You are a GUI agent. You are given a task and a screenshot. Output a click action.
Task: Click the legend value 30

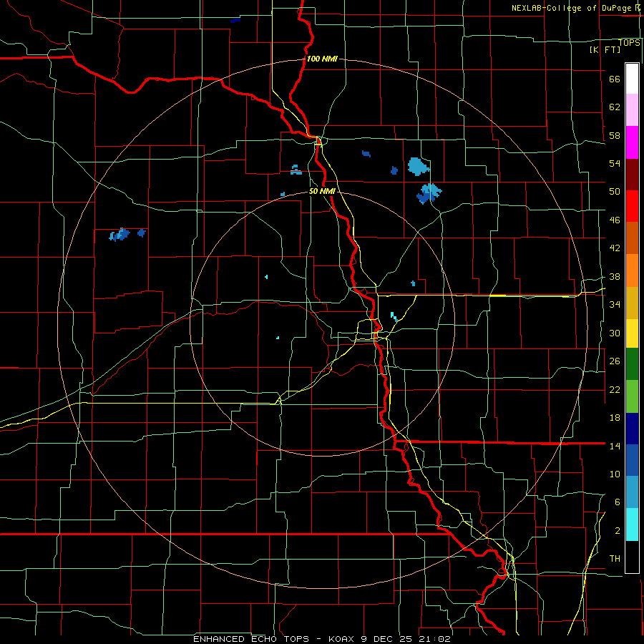point(615,333)
